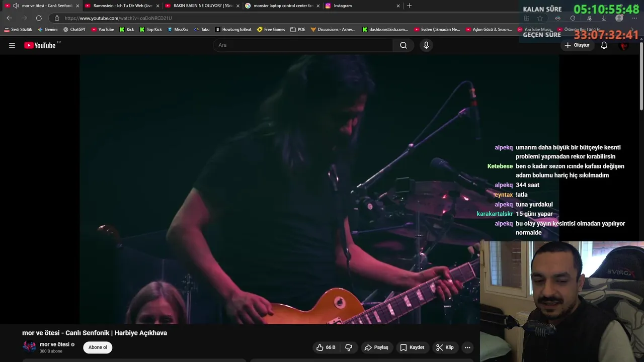
Task: Mute the mor ve ötesi tab audio
Action: point(16,6)
